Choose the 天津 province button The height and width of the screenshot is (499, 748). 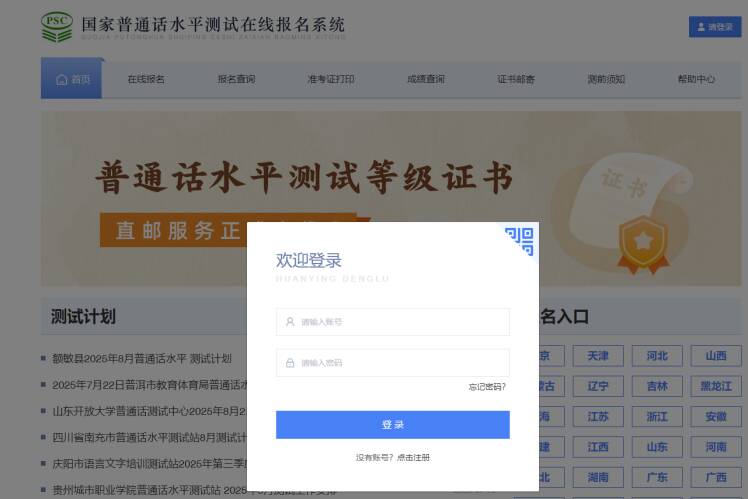point(598,356)
